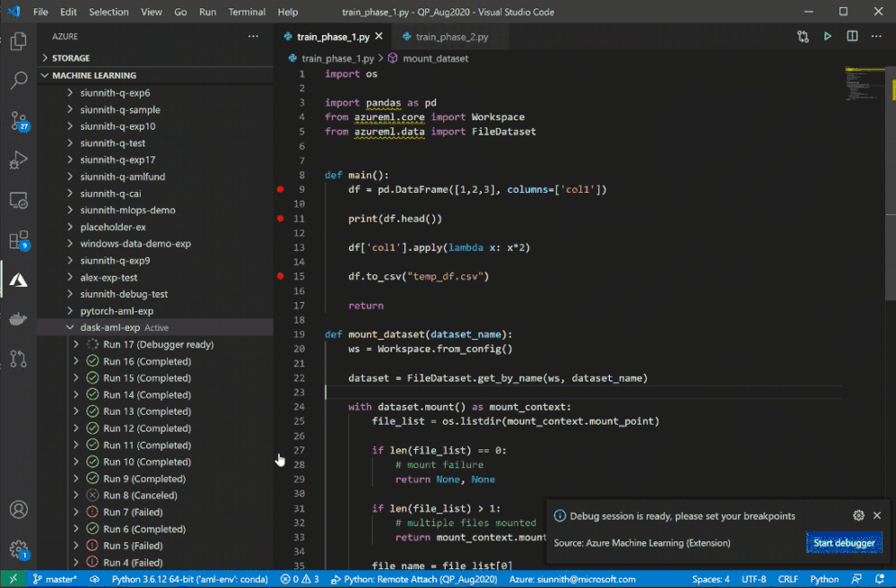Open editor More Actions ellipsis

click(x=876, y=37)
